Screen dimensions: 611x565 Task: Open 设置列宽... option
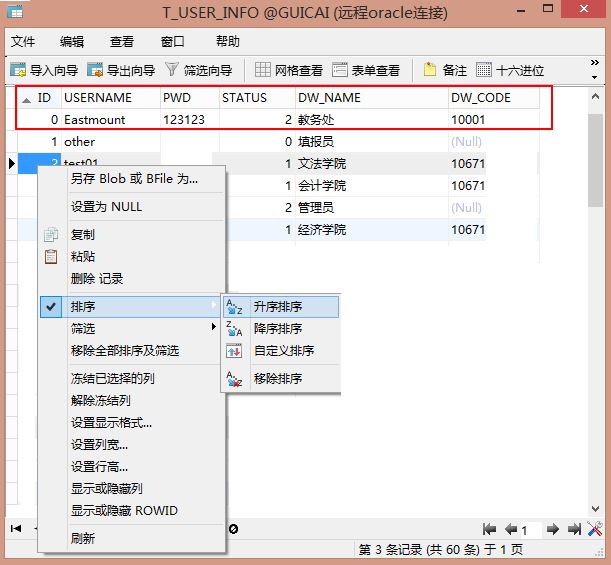click(x=99, y=445)
